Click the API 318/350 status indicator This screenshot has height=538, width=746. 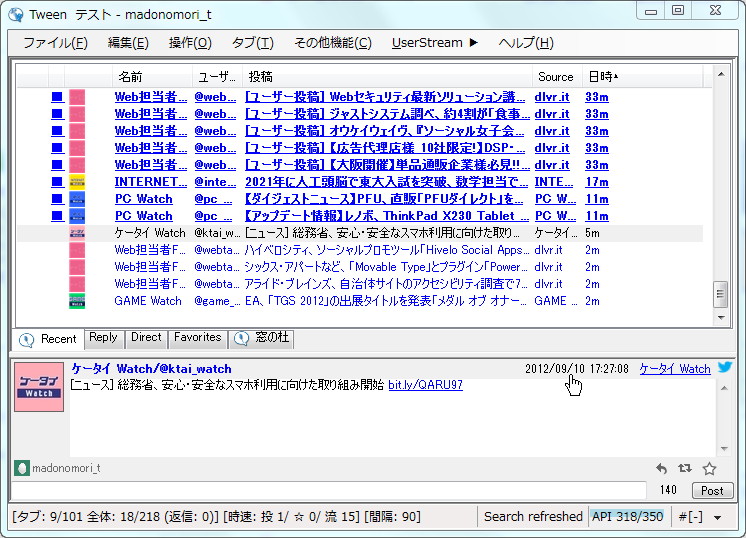pos(627,517)
